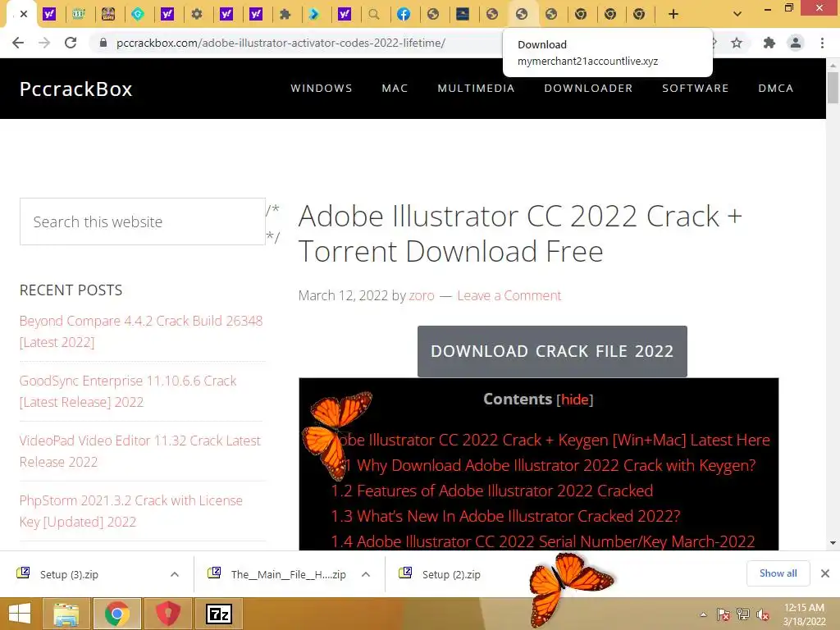Switch to the green G icon tab
The image size is (840, 630).
[138, 15]
